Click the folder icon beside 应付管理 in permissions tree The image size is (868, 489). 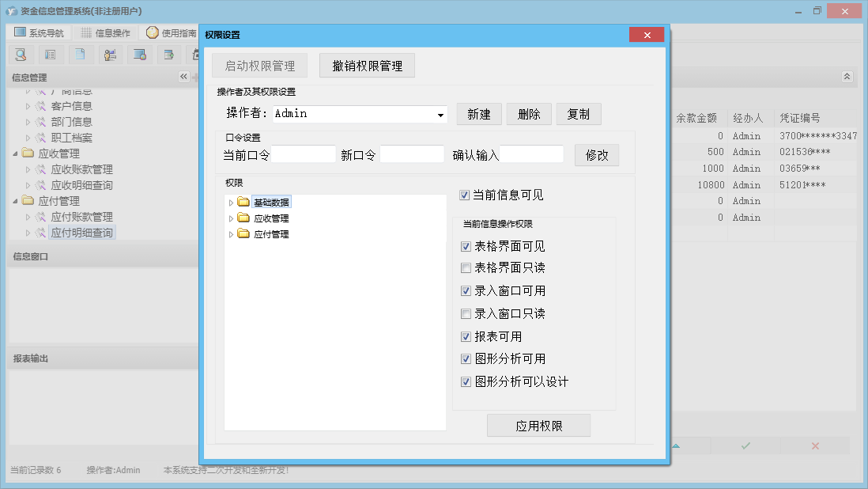pos(243,233)
